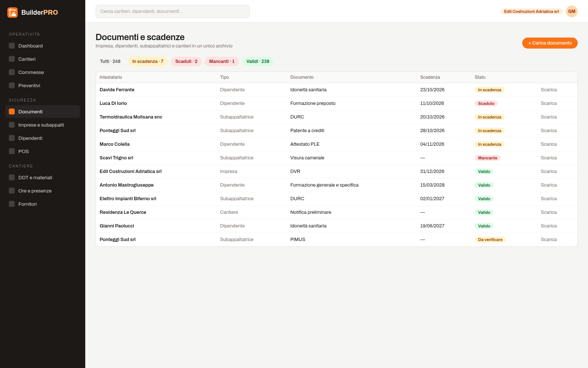Viewport: 588px width, 368px height.
Task: Click the Gianni Paolucci row name
Action: click(117, 226)
